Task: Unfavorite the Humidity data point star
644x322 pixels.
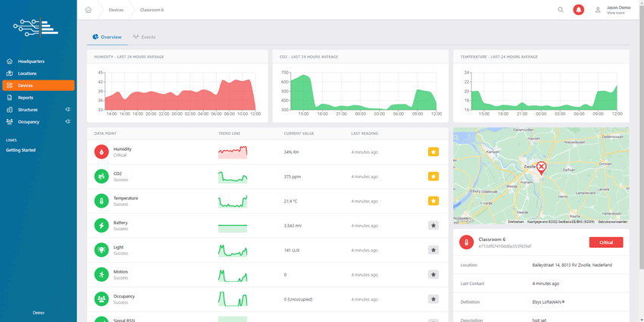Action: (x=433, y=152)
